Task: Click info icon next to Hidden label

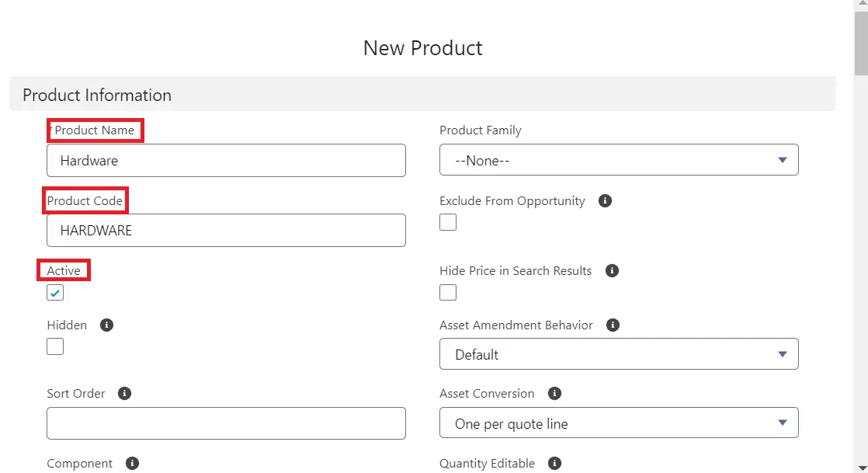Action: [x=107, y=325]
